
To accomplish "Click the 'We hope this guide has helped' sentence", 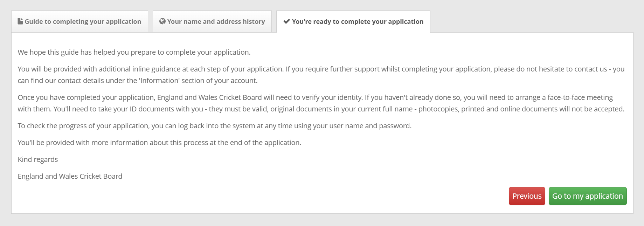I will click(x=134, y=52).
